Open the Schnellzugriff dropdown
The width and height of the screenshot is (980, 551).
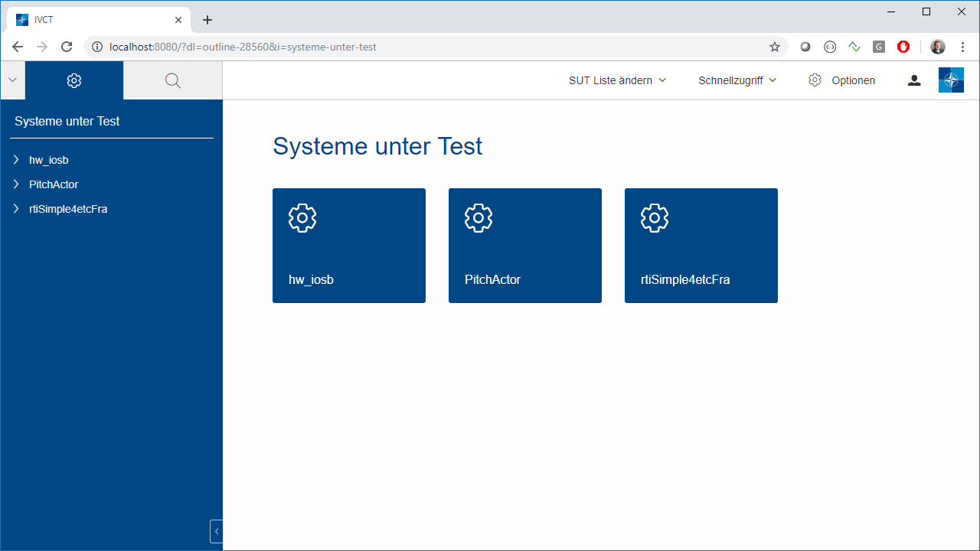click(737, 80)
